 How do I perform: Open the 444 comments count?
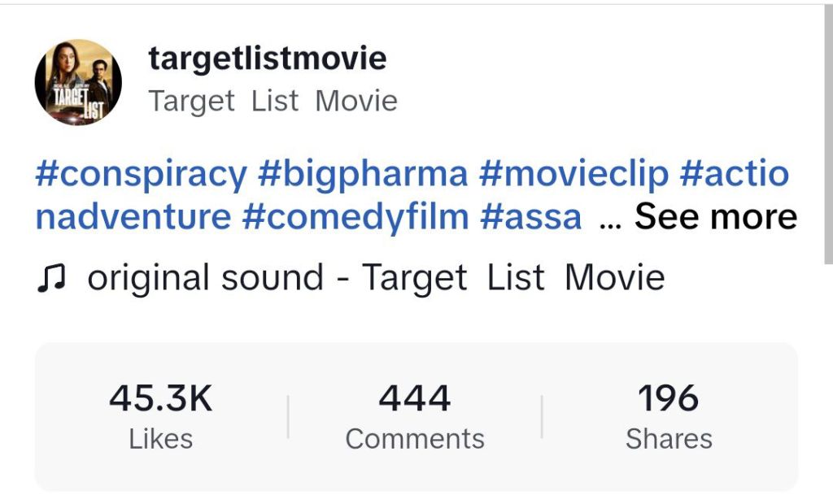(x=415, y=399)
